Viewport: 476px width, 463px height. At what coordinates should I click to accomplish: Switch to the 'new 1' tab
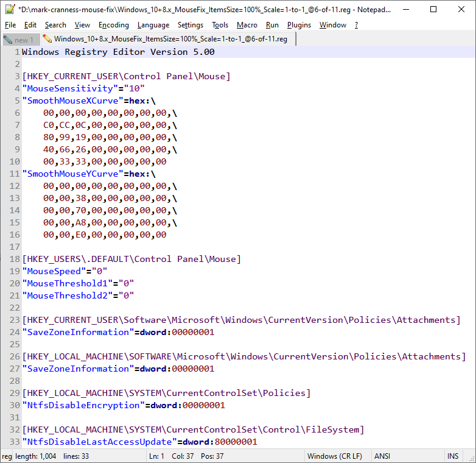(x=21, y=40)
